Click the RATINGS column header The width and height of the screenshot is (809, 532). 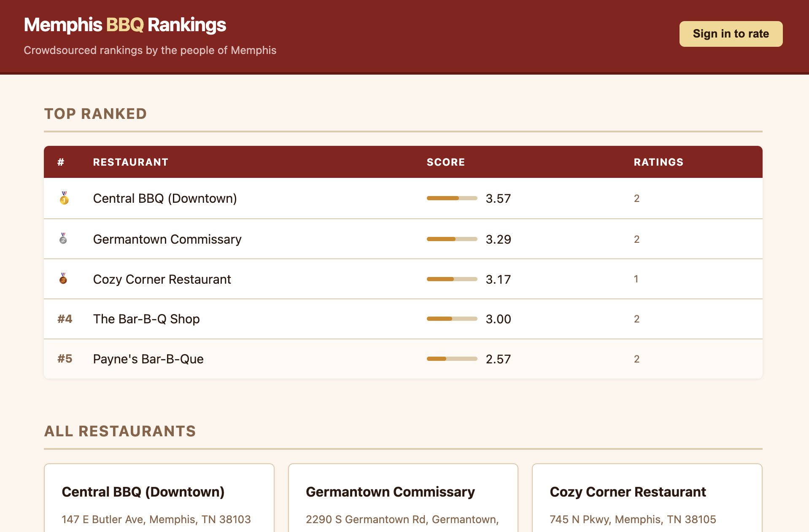point(658,162)
